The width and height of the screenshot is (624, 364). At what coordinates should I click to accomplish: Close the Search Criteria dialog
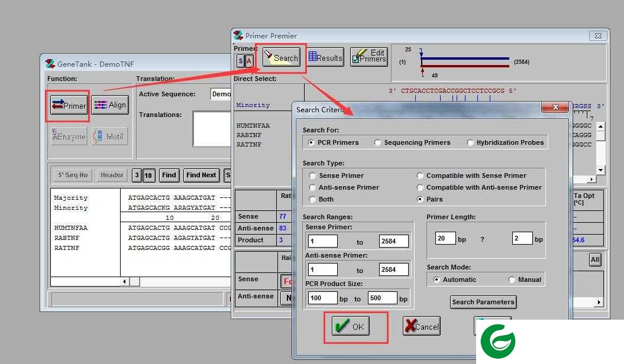[555, 107]
